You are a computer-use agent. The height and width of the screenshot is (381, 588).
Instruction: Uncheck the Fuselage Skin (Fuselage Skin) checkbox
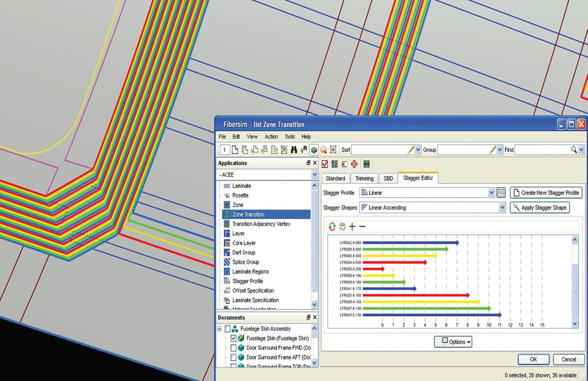(x=234, y=338)
